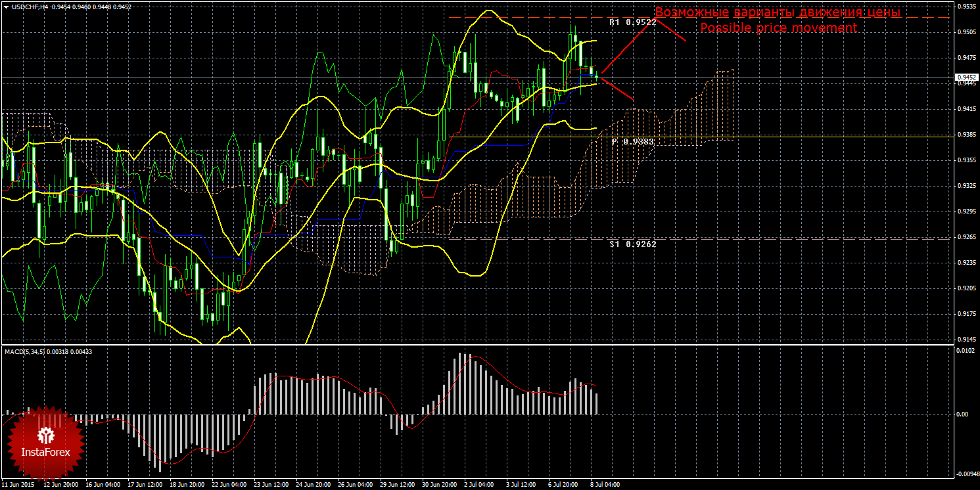The height and width of the screenshot is (490, 980).
Task: Click the 12 Jun 20:00 time label
Action: click(x=60, y=485)
